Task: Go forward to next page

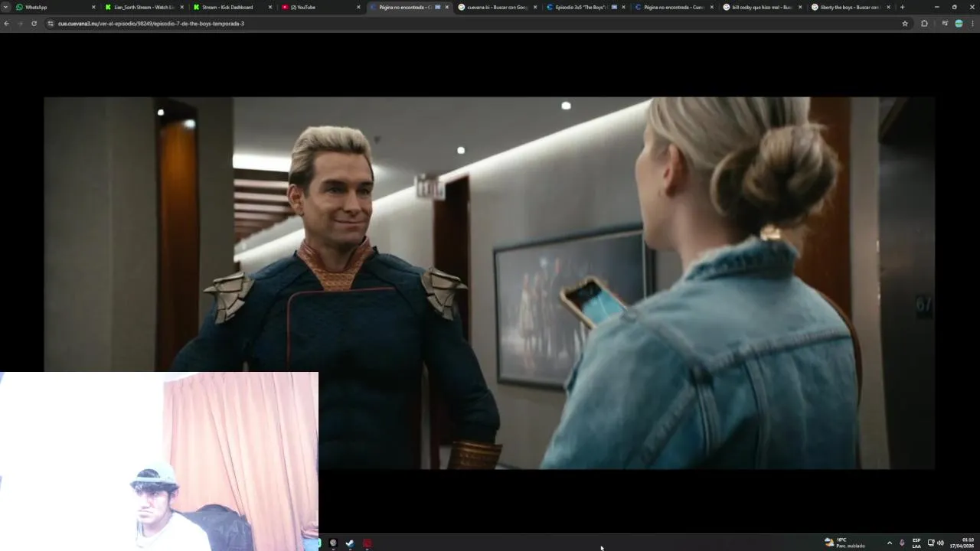Action: 20,24
